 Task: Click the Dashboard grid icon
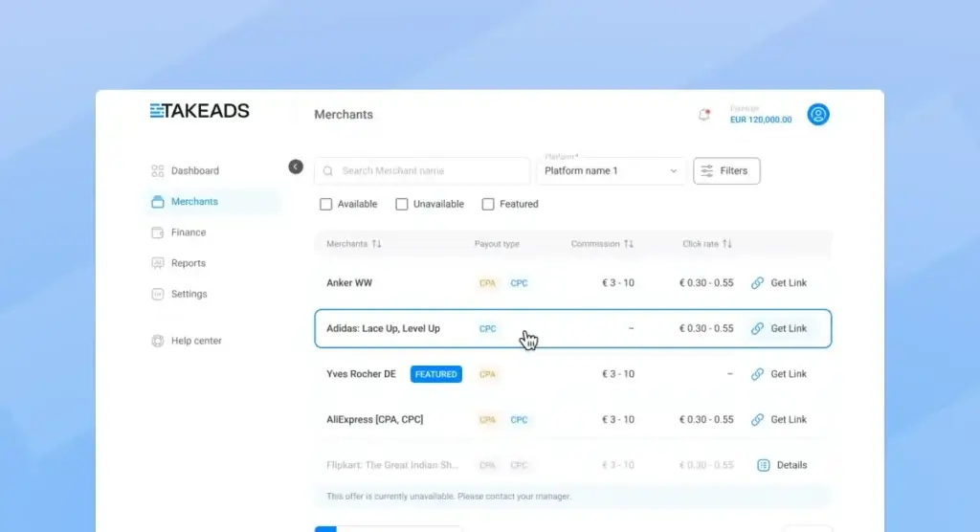(x=158, y=170)
